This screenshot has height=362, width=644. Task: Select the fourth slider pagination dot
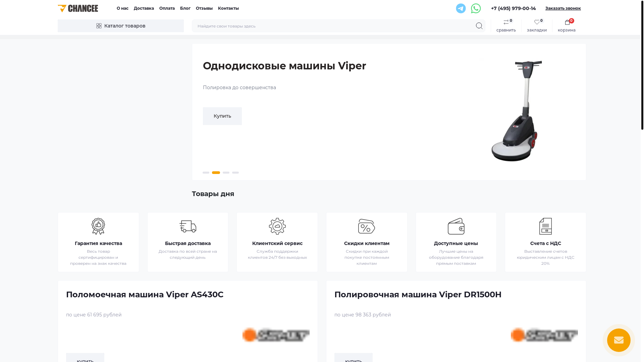pyautogui.click(x=235, y=173)
